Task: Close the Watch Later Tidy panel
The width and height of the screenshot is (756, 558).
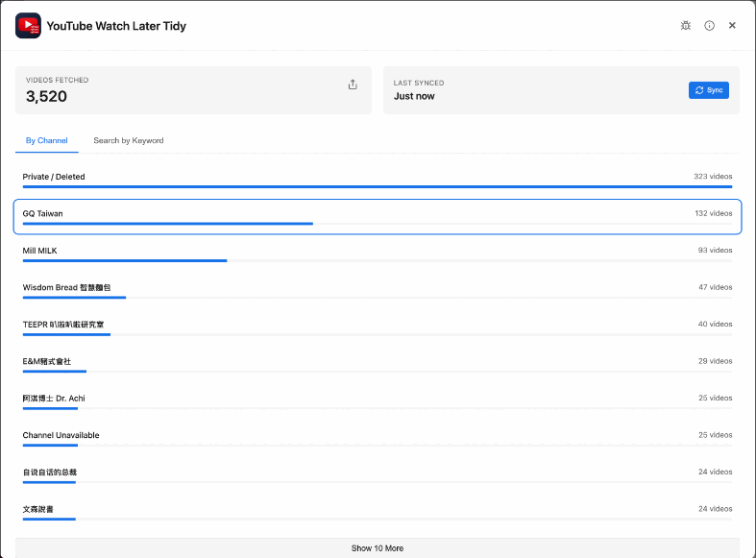Action: click(x=732, y=26)
